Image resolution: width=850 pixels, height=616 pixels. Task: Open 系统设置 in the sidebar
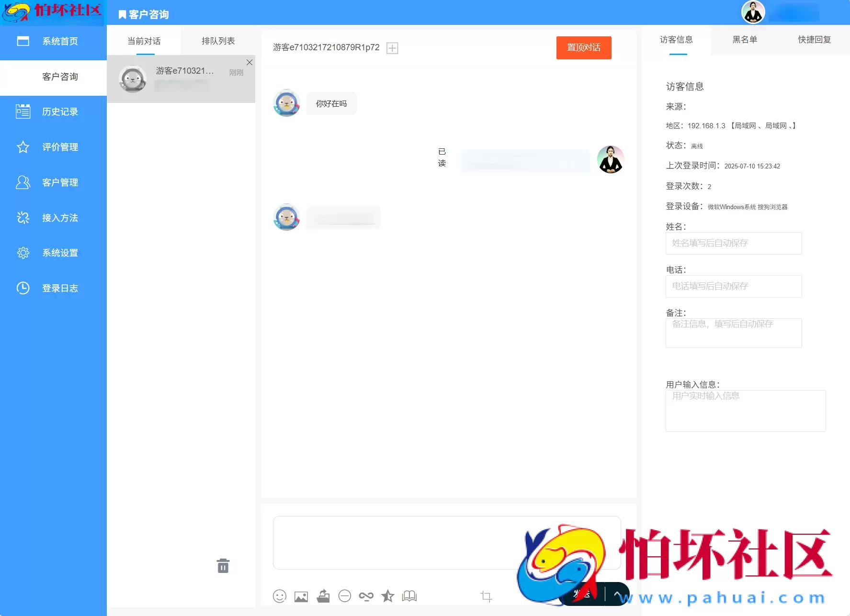(x=53, y=253)
